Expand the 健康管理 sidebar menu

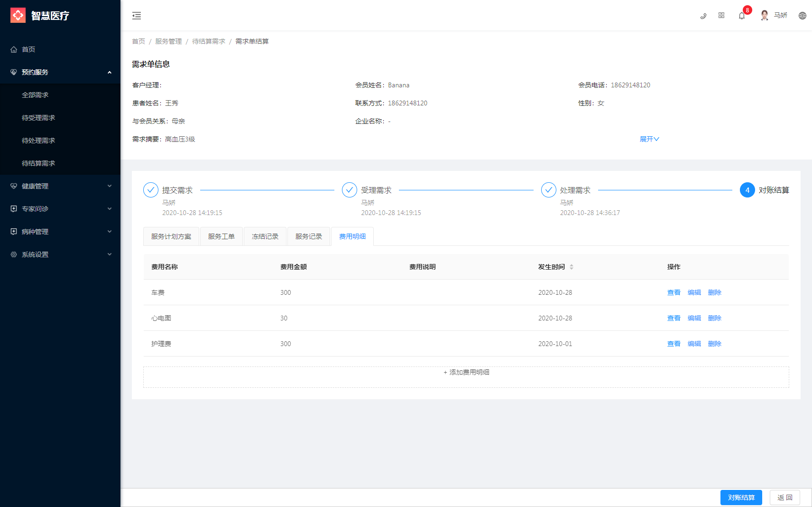[60, 186]
